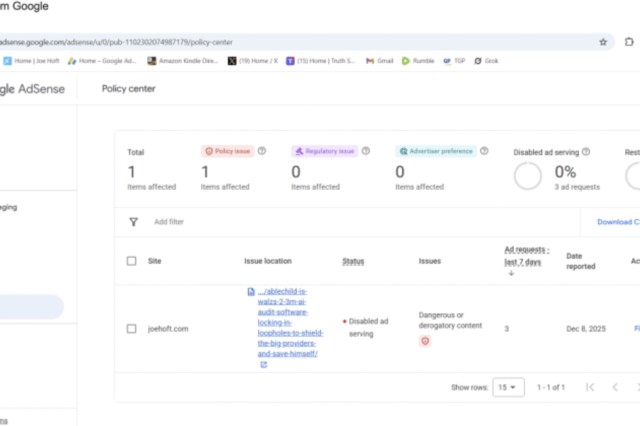Click the Add filter input field

coord(170,222)
